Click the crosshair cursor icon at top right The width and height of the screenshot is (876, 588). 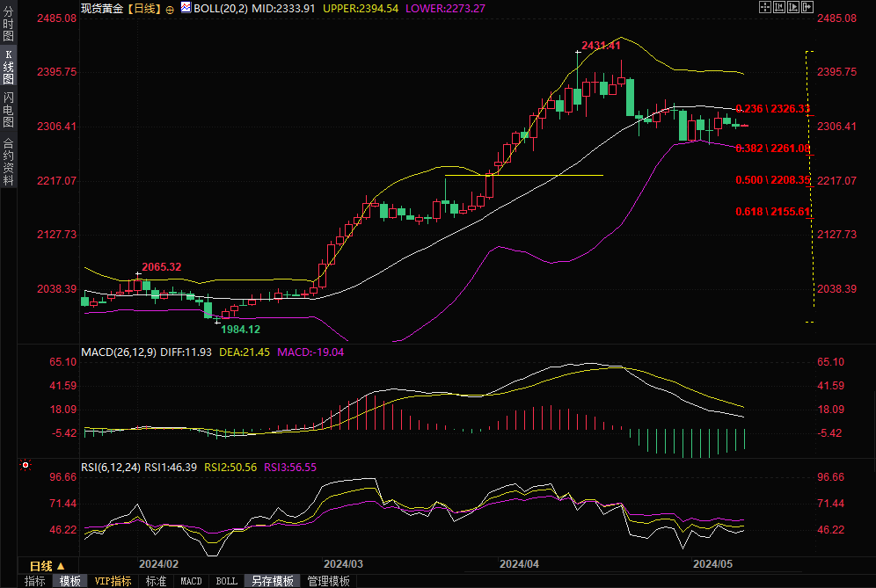[x=764, y=8]
